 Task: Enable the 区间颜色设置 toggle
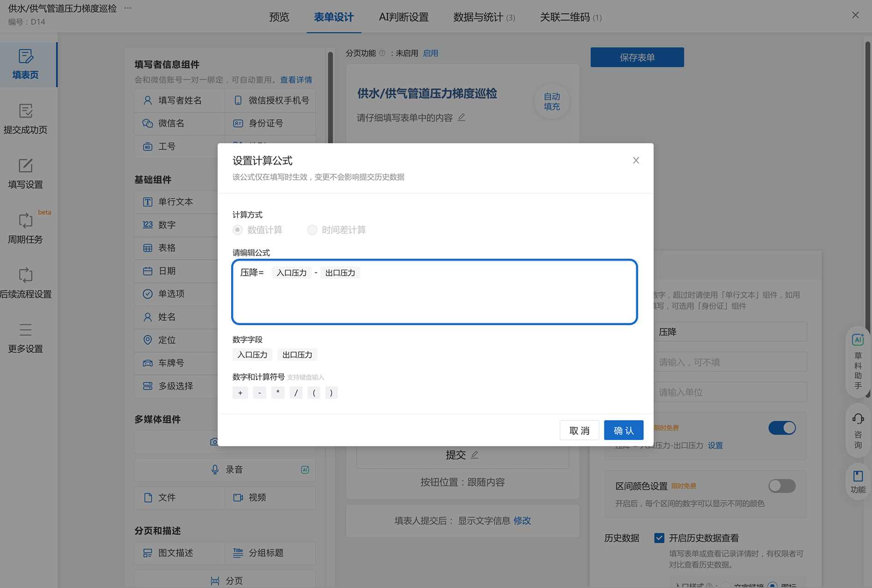pos(782,486)
